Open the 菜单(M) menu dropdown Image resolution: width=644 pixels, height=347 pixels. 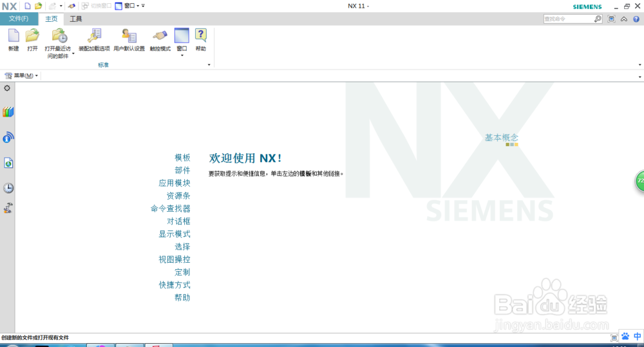click(x=21, y=75)
